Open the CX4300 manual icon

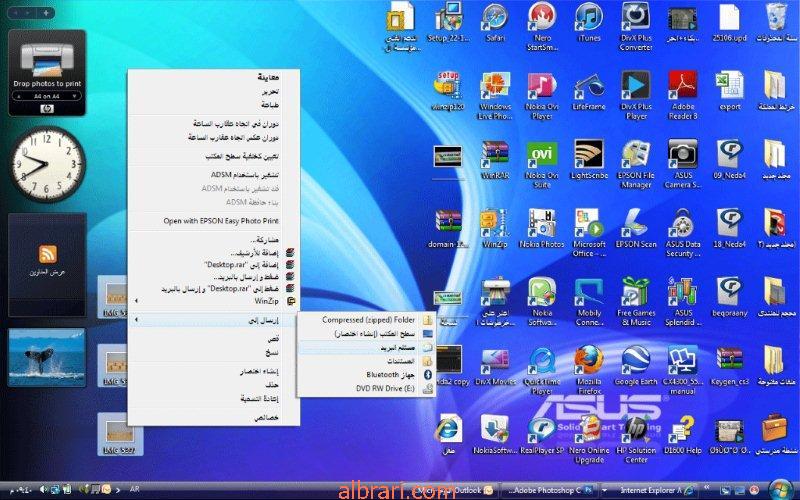tap(683, 369)
